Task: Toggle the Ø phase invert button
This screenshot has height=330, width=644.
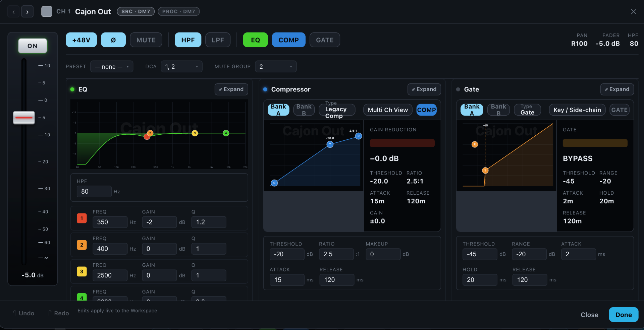Action: (113, 40)
